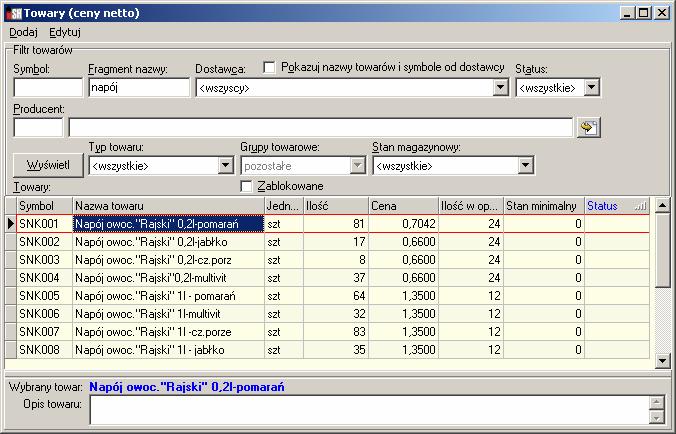Enable Pokazuj nazwy towarów i symbole od dostawcy
This screenshot has height=434, width=676.
(269, 67)
